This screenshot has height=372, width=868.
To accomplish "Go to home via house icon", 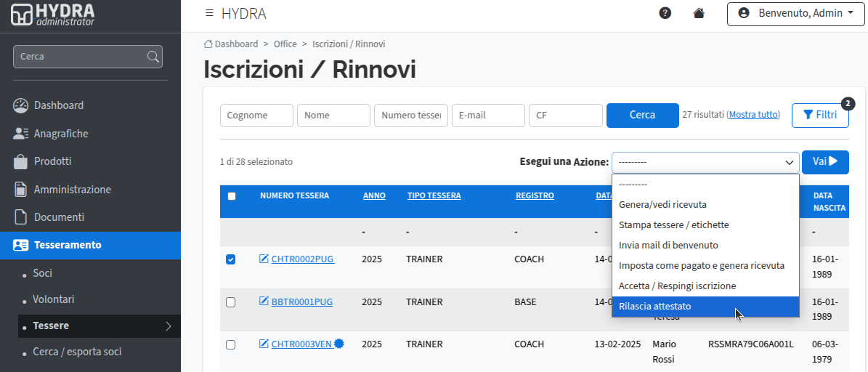I will pyautogui.click(x=699, y=13).
